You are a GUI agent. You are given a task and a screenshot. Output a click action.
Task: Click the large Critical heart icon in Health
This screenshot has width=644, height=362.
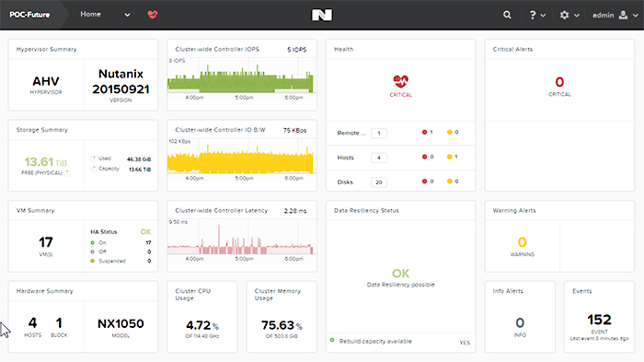click(x=401, y=81)
